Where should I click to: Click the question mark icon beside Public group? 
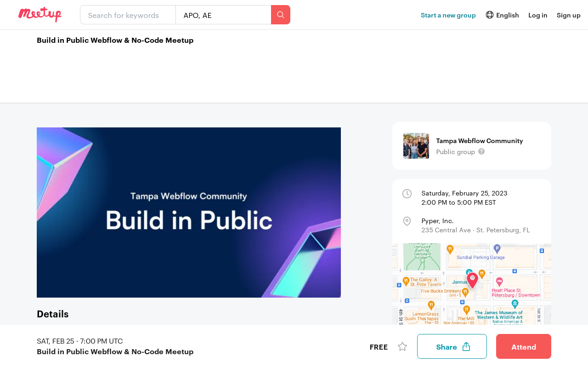click(x=481, y=150)
